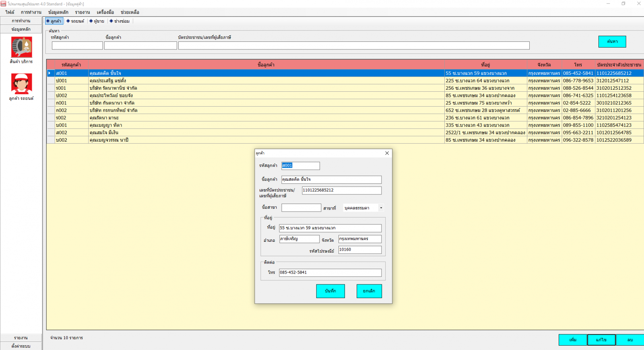Focus the รหัสลูกค้า search field
Image resolution: width=644 pixels, height=350 pixels.
(77, 46)
